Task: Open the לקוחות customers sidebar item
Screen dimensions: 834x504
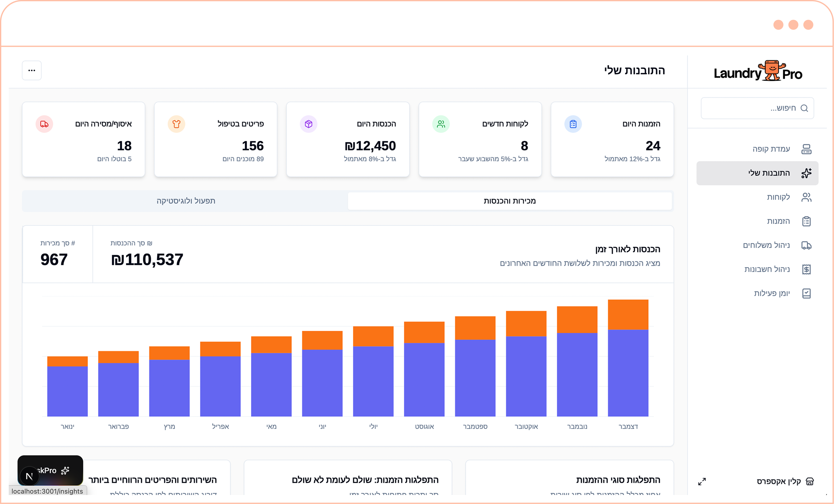Action: tap(779, 197)
